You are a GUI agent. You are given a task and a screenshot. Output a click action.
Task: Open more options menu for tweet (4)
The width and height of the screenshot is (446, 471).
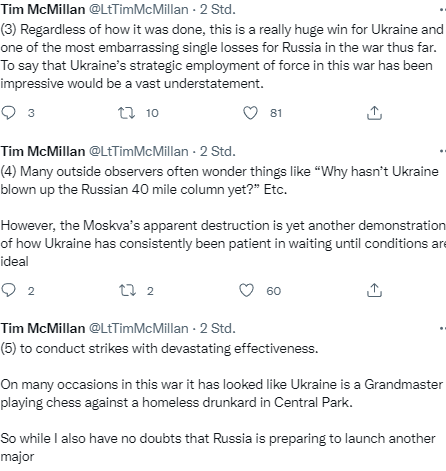(443, 152)
